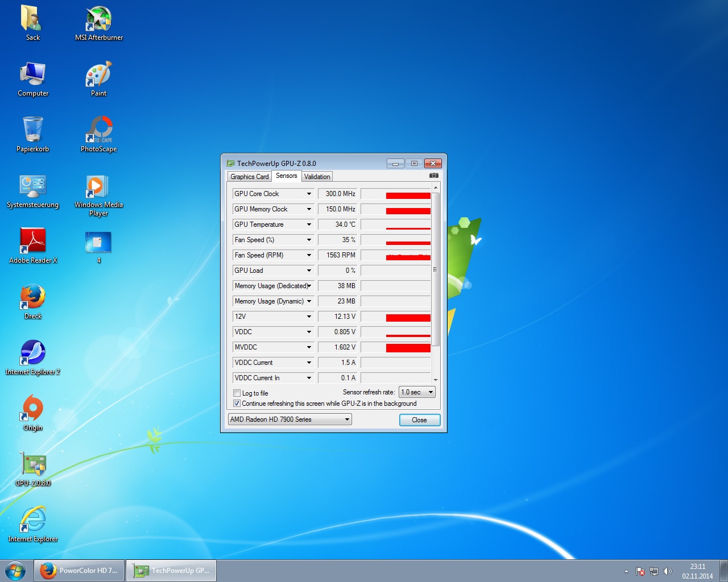Click the 1563 RPM fan value

[x=338, y=255]
